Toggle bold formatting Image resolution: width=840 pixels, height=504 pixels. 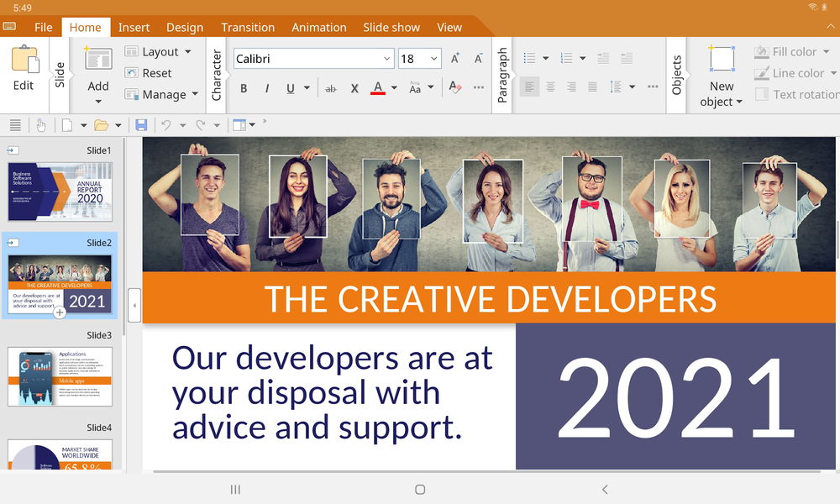(x=244, y=88)
